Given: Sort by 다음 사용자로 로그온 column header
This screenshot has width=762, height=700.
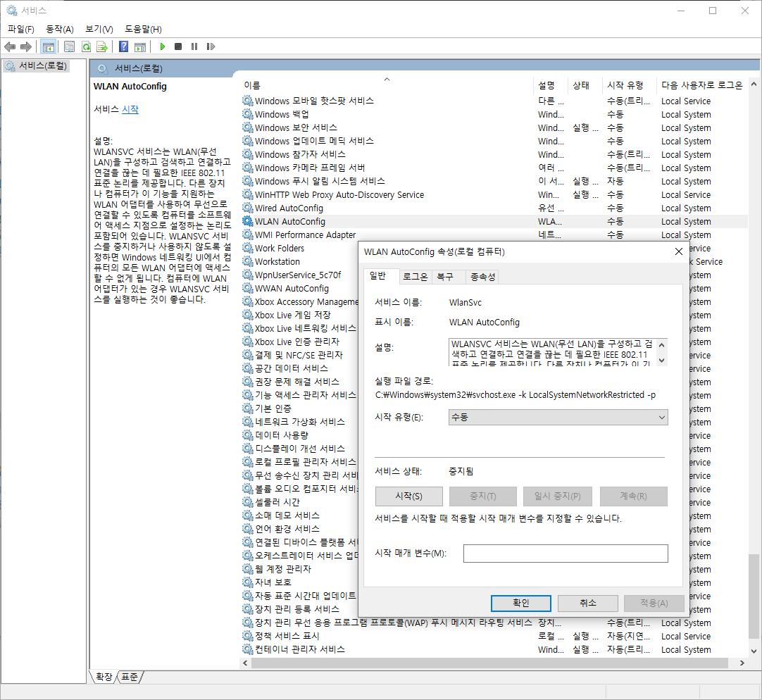Looking at the screenshot, I should [x=701, y=85].
